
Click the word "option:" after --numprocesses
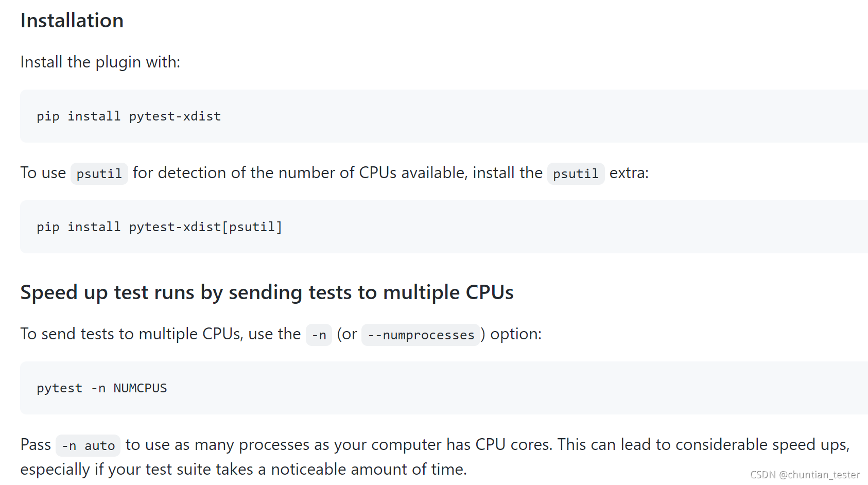pos(515,334)
